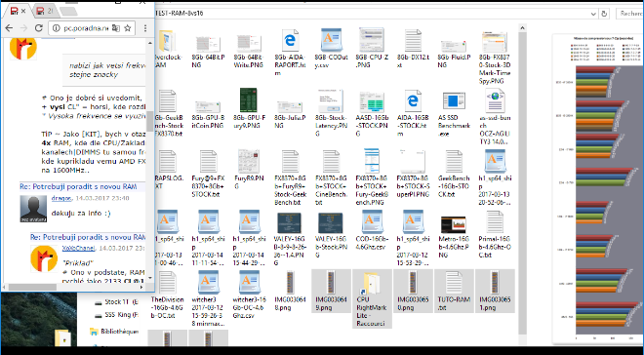Viewport: 644px width, 355px height.
Task: Expand the address bar history dropdown
Action: click(593, 14)
